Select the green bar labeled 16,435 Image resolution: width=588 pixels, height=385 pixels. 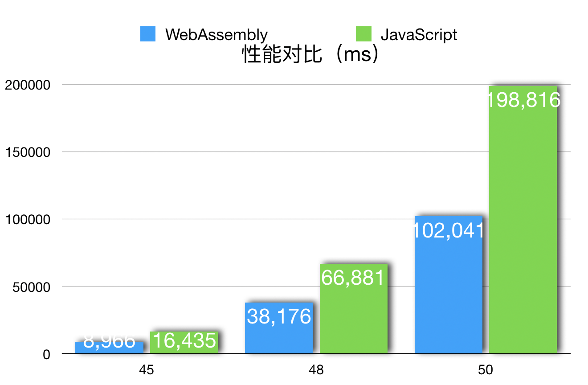pos(184,342)
